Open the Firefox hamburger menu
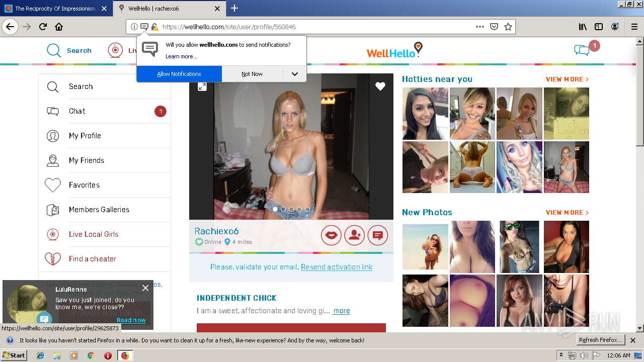The image size is (644, 362). point(634,27)
